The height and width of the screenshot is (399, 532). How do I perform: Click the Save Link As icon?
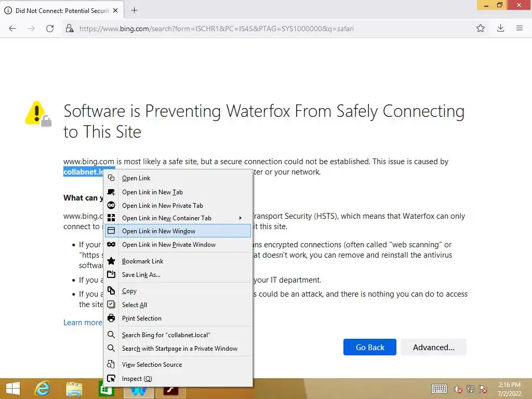(x=111, y=274)
